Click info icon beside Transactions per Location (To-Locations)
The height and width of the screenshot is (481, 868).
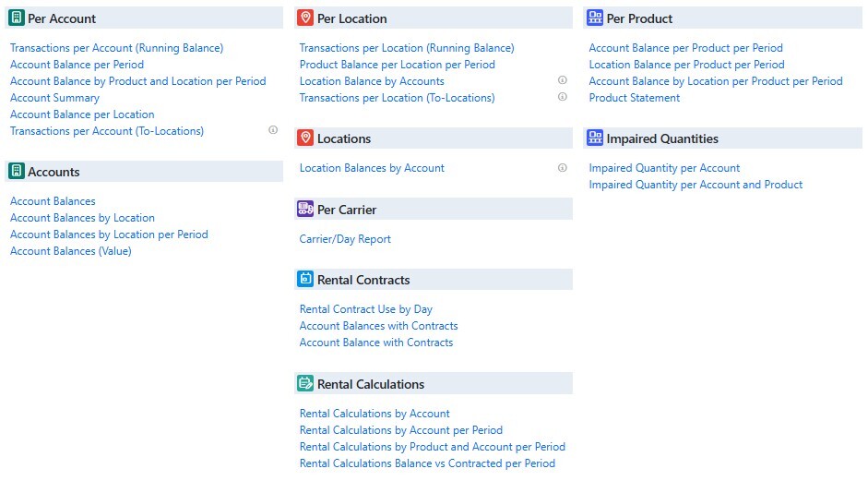pyautogui.click(x=563, y=97)
